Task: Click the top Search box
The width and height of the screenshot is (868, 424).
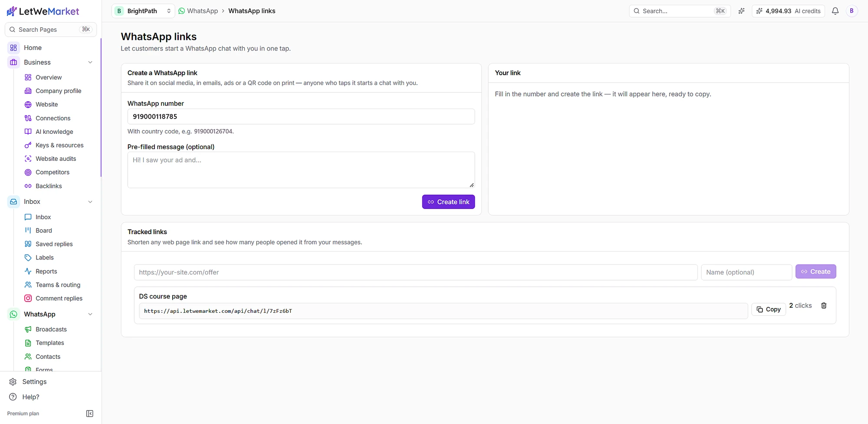Action: pyautogui.click(x=680, y=11)
